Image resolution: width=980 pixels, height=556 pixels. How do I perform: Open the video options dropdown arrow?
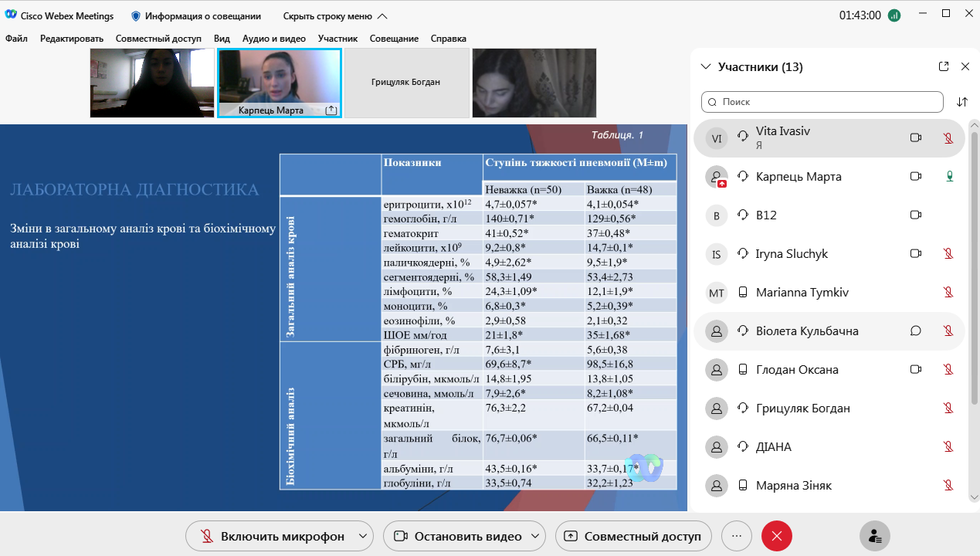534,536
